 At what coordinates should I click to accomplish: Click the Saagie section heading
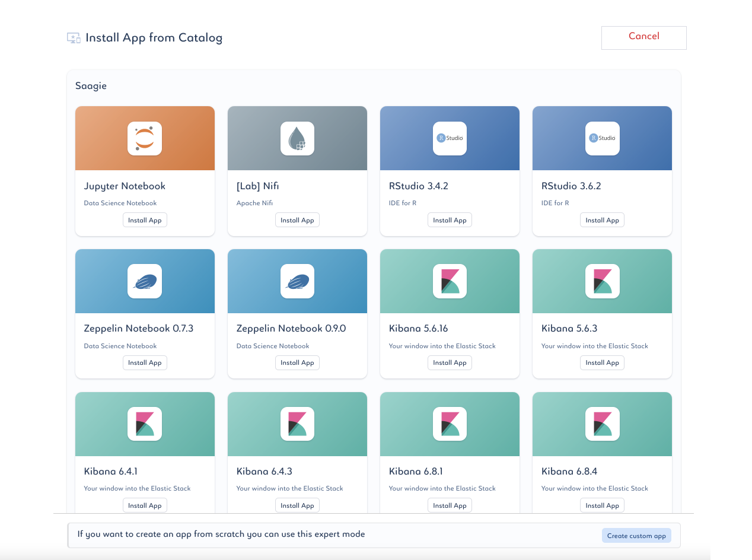pos(91,86)
